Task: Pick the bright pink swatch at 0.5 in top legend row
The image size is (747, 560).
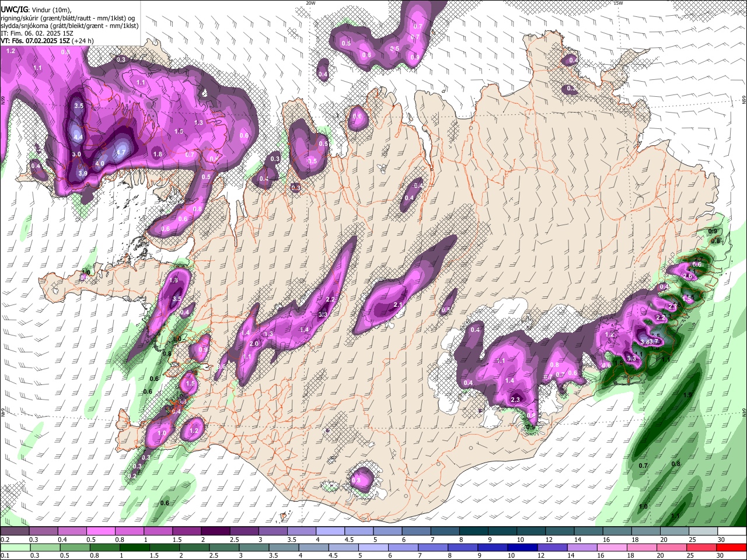Action: coord(100,531)
